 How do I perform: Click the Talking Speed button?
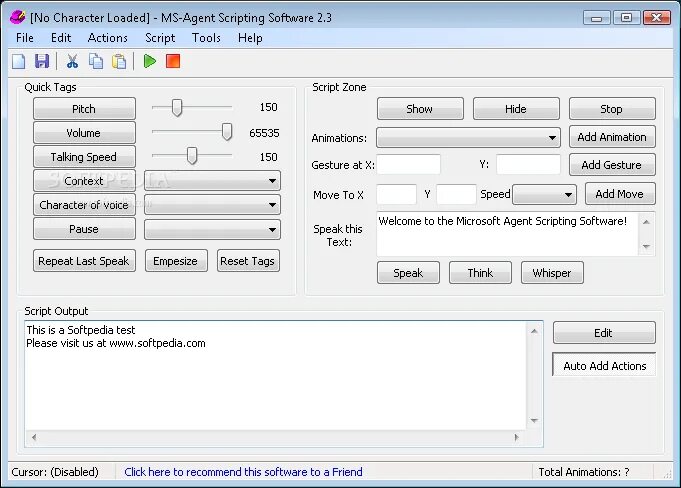(84, 157)
